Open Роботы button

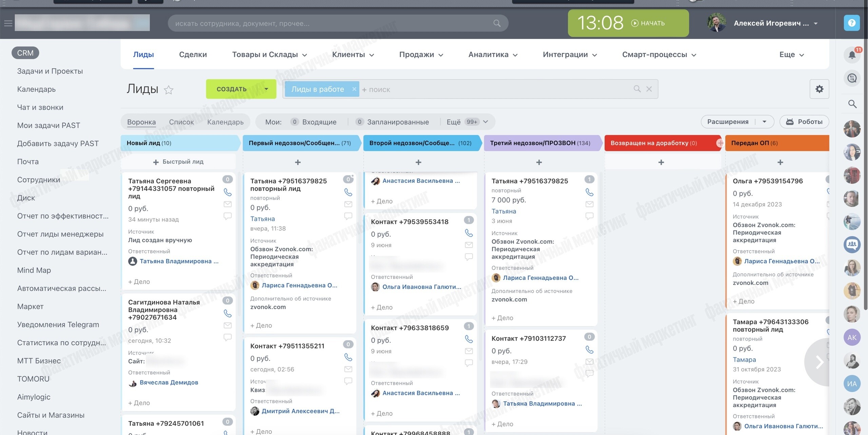click(804, 122)
